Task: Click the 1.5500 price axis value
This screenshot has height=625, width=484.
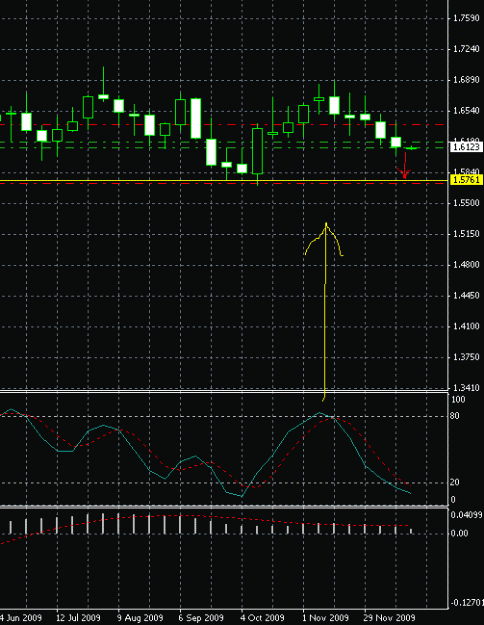Action: click(x=466, y=203)
